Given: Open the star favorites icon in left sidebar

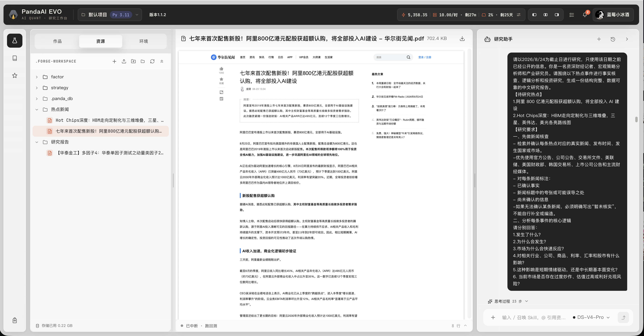Looking at the screenshot, I should pyautogui.click(x=15, y=75).
